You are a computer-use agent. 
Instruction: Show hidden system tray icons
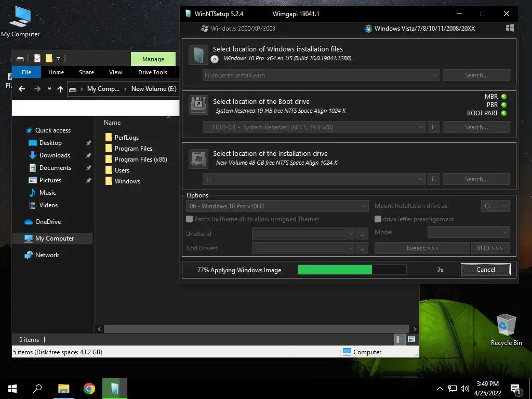point(440,389)
